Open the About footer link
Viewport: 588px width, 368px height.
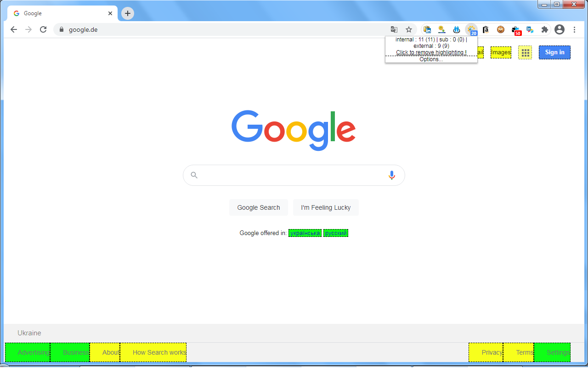point(105,352)
